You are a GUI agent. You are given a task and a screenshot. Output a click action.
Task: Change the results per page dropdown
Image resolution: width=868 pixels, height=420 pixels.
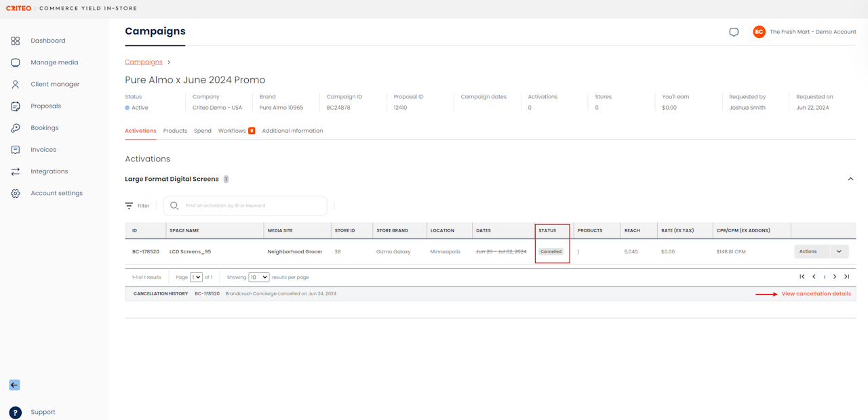click(258, 277)
